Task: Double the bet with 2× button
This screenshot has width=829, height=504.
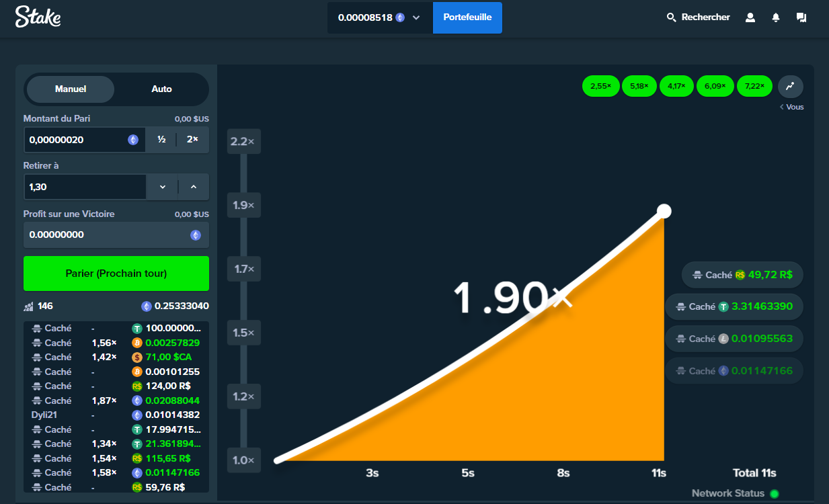Action: [193, 140]
